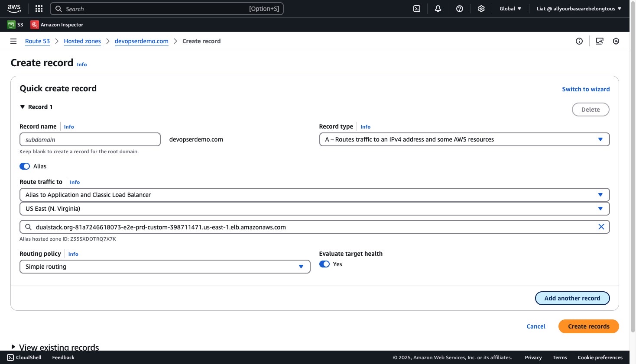Collapse the Record 1 section
This screenshot has height=364, width=636.
coord(36,107)
